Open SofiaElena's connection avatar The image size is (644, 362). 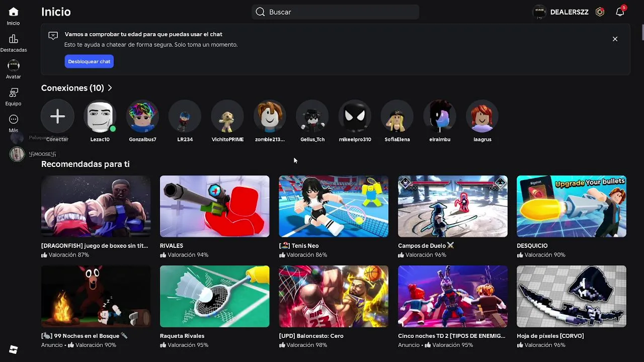tap(397, 117)
